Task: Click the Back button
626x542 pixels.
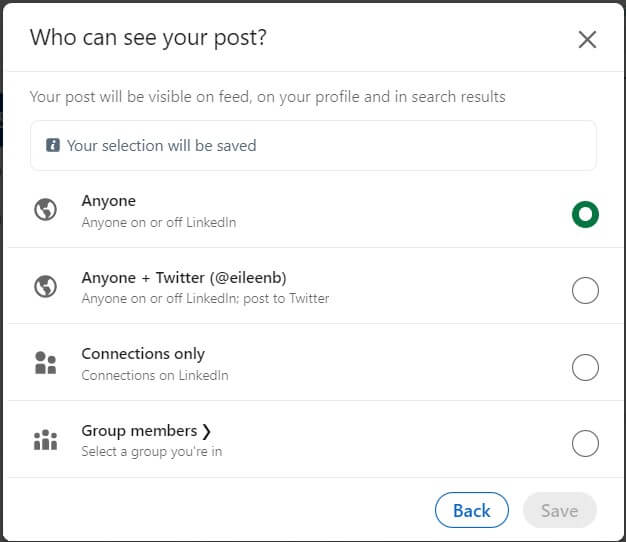Action: pyautogui.click(x=471, y=510)
